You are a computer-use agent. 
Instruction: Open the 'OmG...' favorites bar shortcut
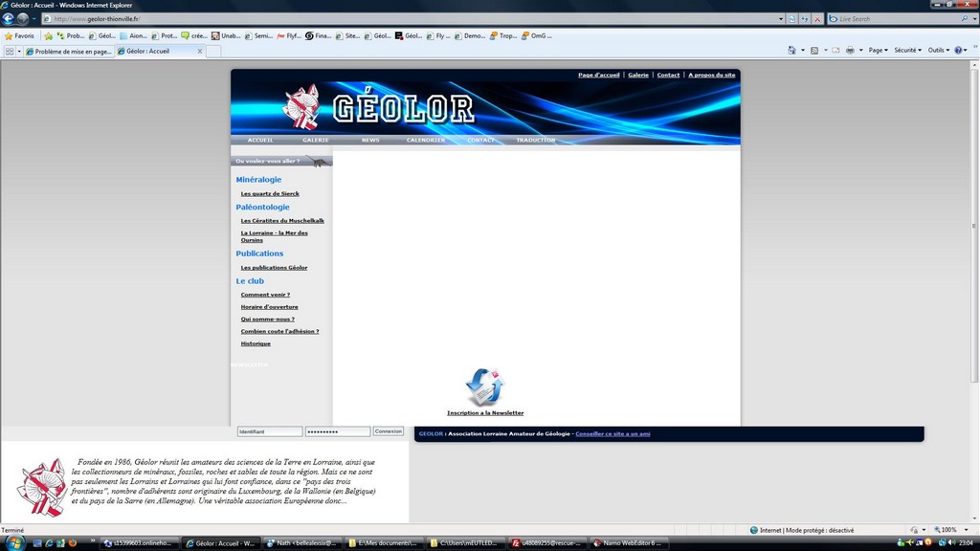[536, 35]
